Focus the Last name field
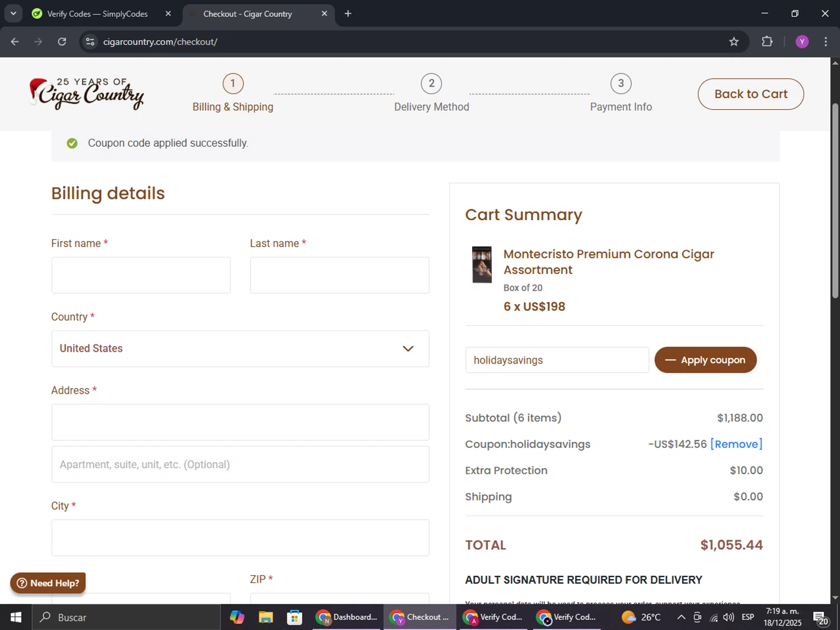 click(339, 275)
